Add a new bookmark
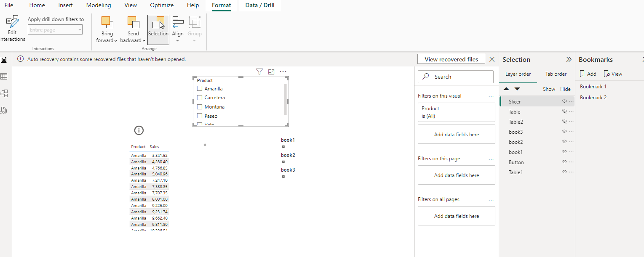Viewport: 644px width, 257px height. click(588, 74)
